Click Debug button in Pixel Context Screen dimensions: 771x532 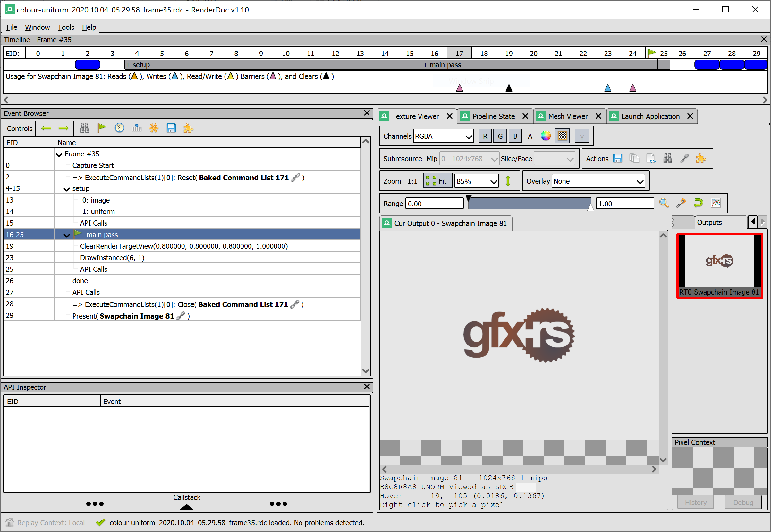tap(743, 502)
